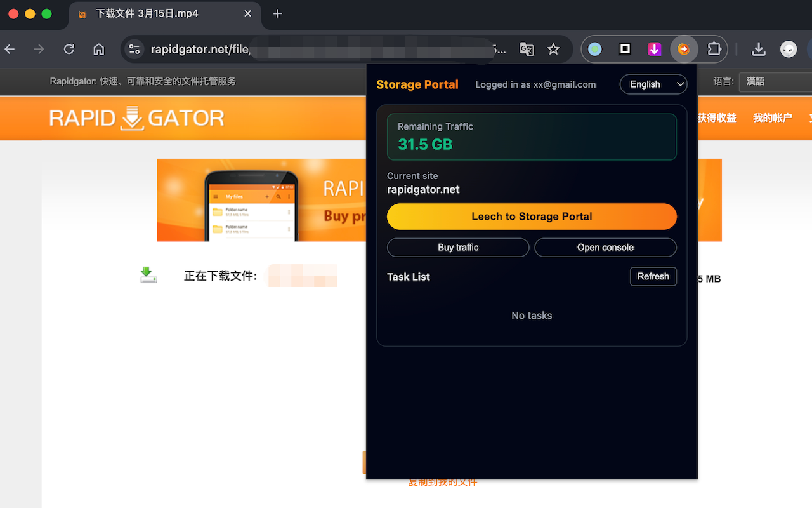Screen dimensions: 812x508
Task: Click the address bar URL
Action: click(328, 50)
